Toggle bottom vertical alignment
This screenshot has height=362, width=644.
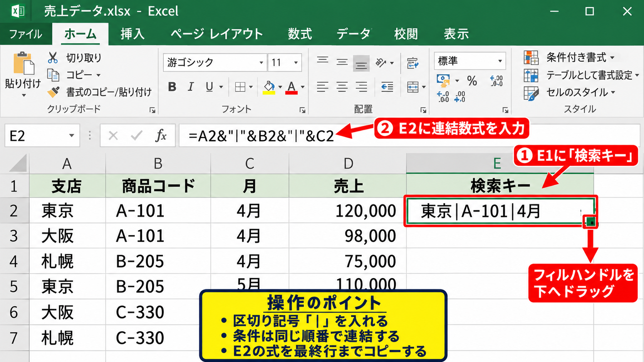coord(361,63)
